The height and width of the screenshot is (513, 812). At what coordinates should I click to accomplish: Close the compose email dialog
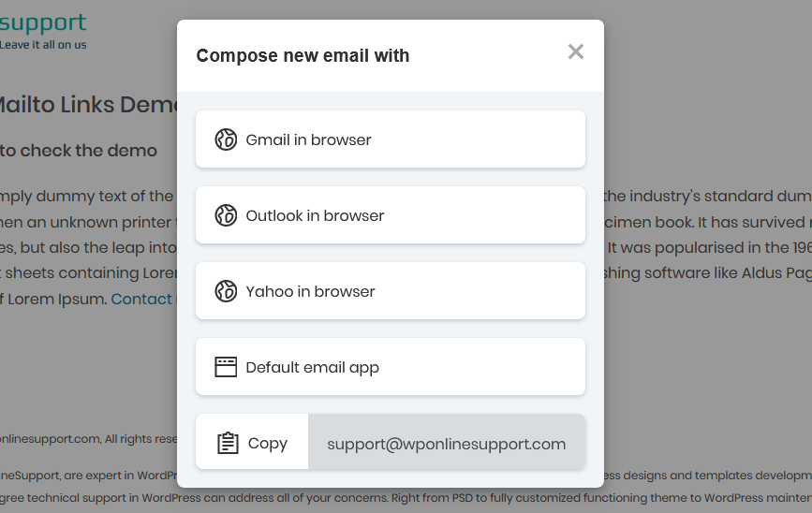click(576, 51)
